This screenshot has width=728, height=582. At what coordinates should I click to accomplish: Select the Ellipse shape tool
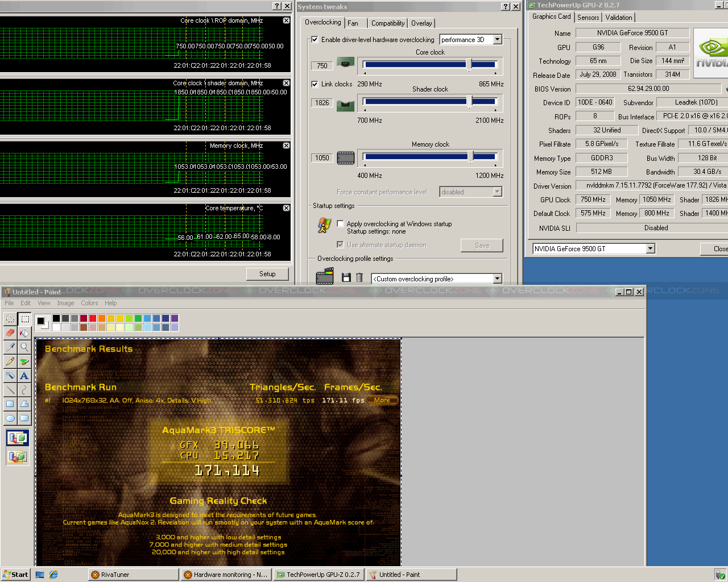coord(10,418)
